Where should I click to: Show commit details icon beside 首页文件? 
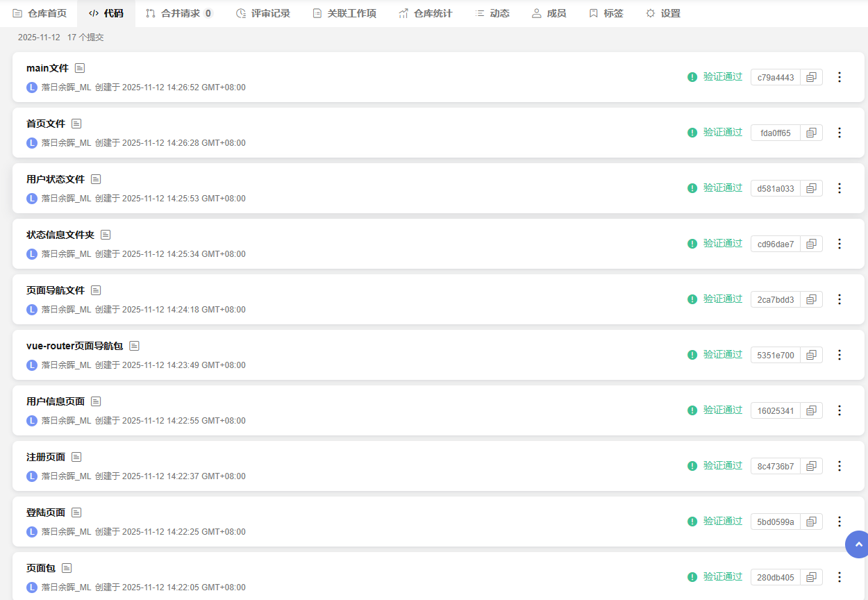76,124
